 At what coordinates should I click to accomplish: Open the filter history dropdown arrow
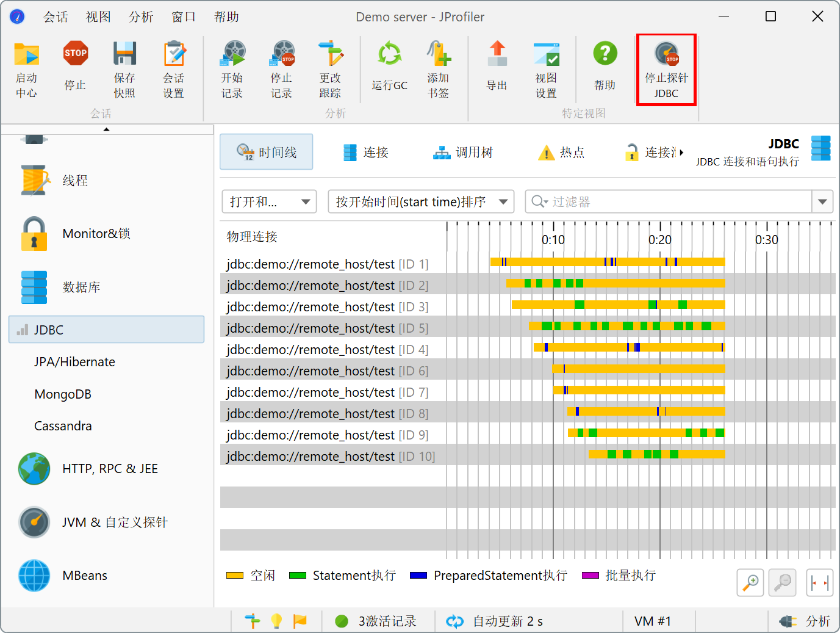pyautogui.click(x=822, y=201)
